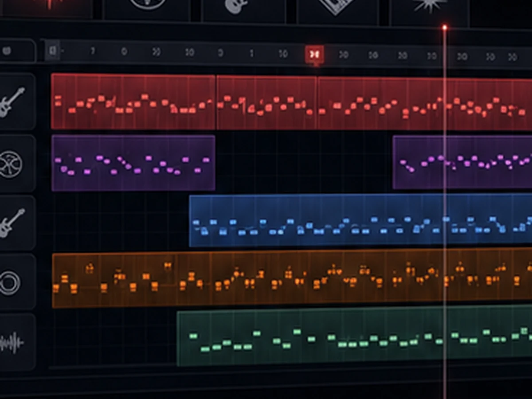Viewport: 532px width, 399px height.
Task: Select the first red MIDI clip
Action: tap(133, 102)
